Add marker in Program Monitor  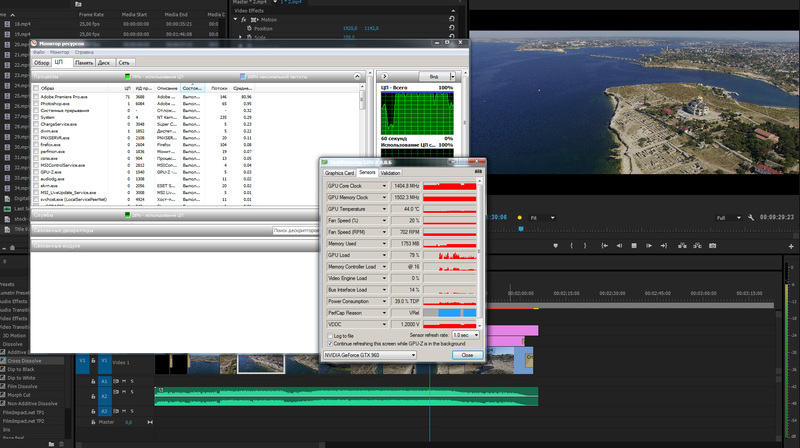pyautogui.click(x=556, y=246)
